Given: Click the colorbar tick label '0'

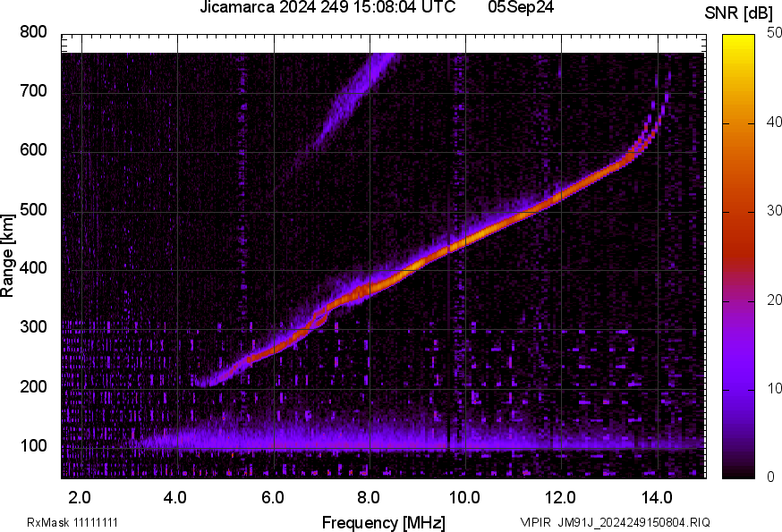Looking at the screenshot, I should 771,477.
